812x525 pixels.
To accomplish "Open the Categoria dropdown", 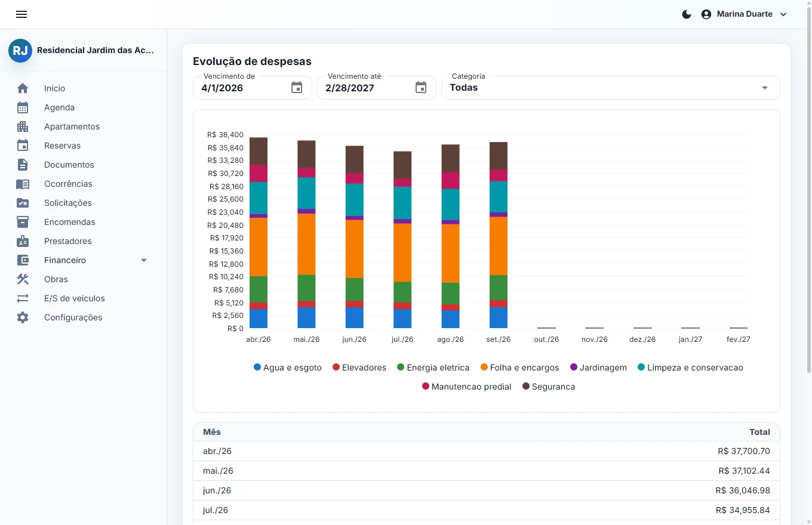I will [x=610, y=88].
